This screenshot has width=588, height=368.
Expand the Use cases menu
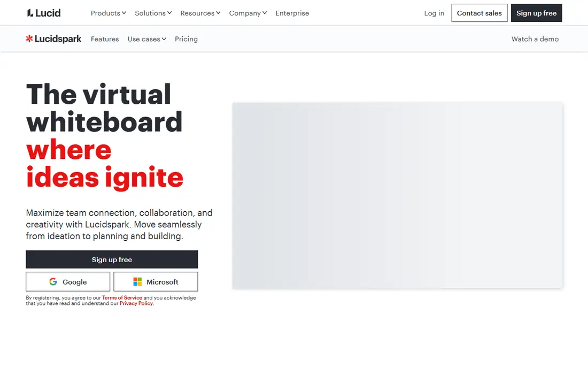point(146,39)
